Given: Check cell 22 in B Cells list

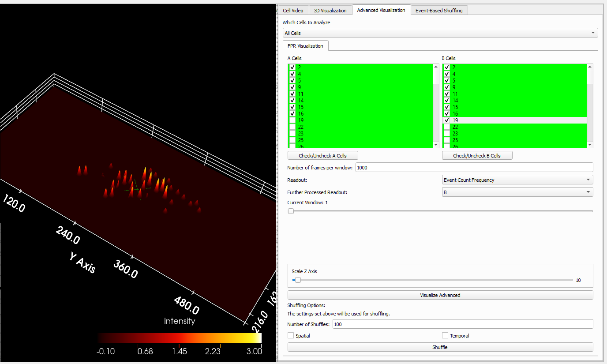Looking at the screenshot, I should pos(447,127).
